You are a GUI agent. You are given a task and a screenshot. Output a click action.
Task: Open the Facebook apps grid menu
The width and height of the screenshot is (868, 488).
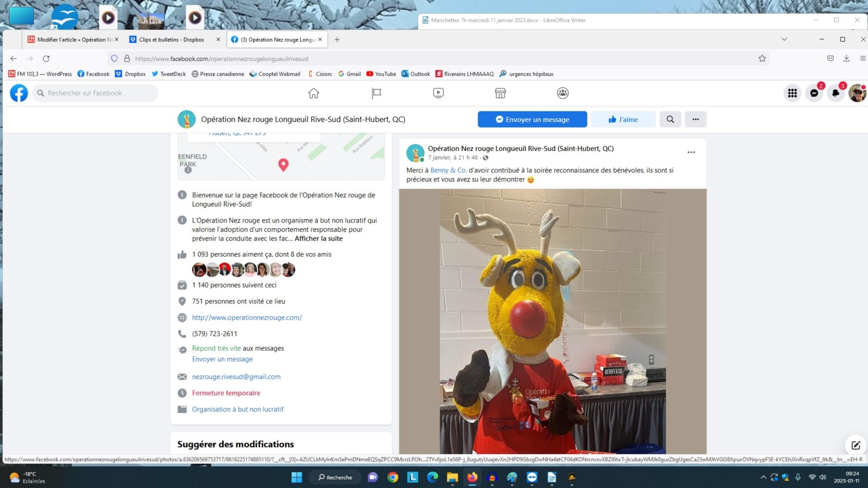point(792,93)
